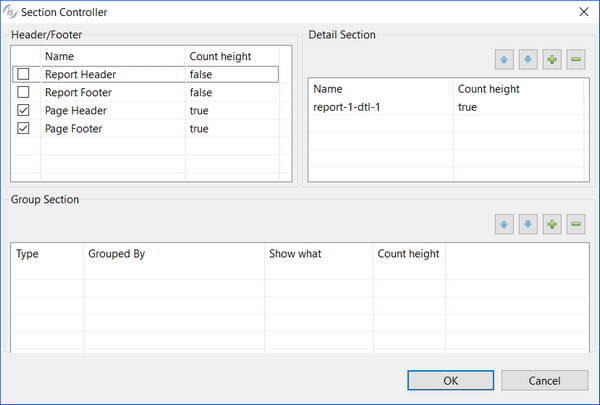Uncheck the Page Footer checkbox
Image resolution: width=600 pixels, height=405 pixels.
click(x=23, y=128)
